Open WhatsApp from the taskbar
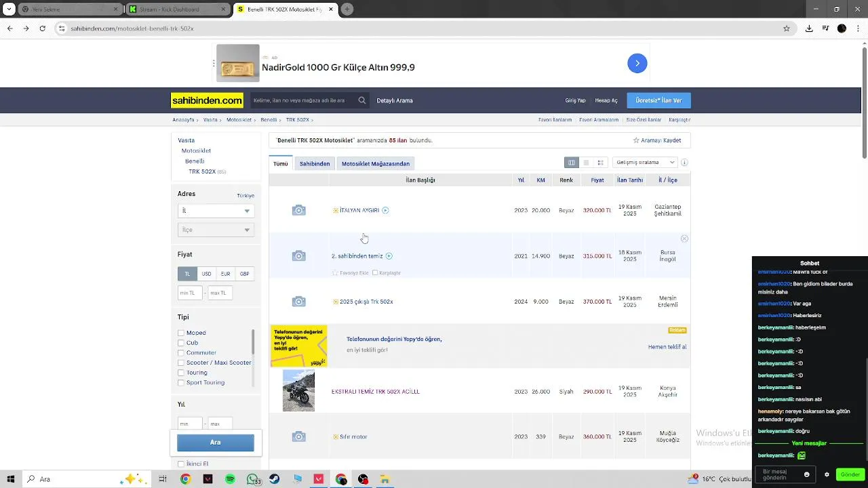This screenshot has width=868, height=488. tap(253, 479)
